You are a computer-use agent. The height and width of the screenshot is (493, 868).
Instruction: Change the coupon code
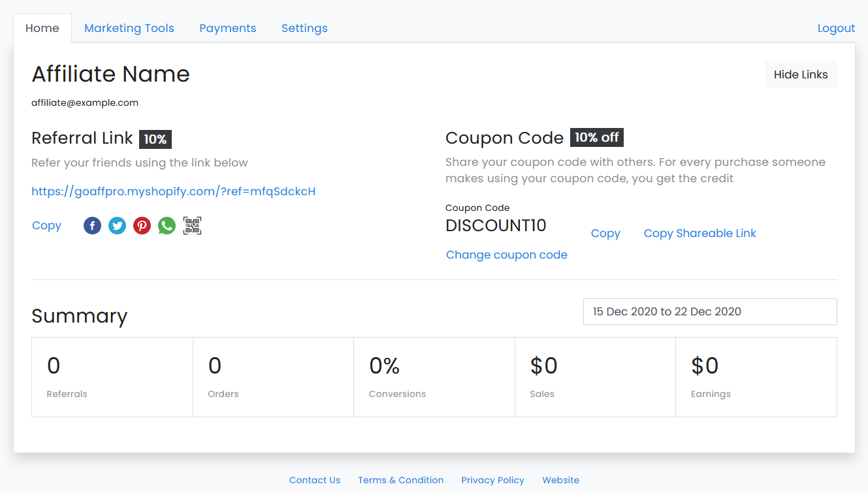(x=506, y=255)
